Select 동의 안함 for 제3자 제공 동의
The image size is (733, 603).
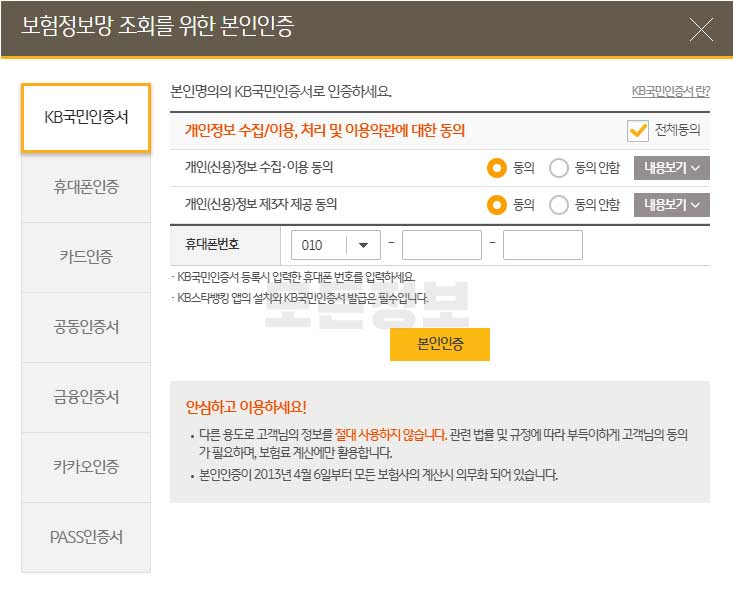[x=559, y=205]
